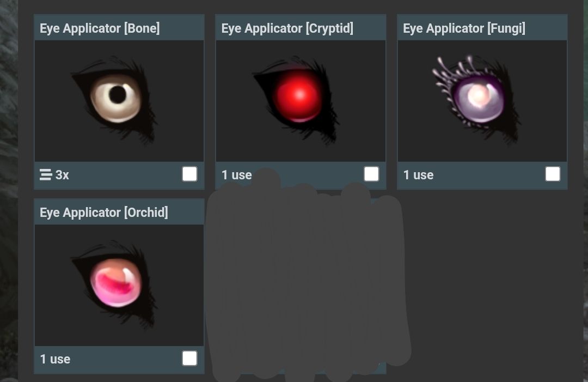The width and height of the screenshot is (588, 382).
Task: Click the 3x quantity label on Bone
Action: [x=62, y=175]
